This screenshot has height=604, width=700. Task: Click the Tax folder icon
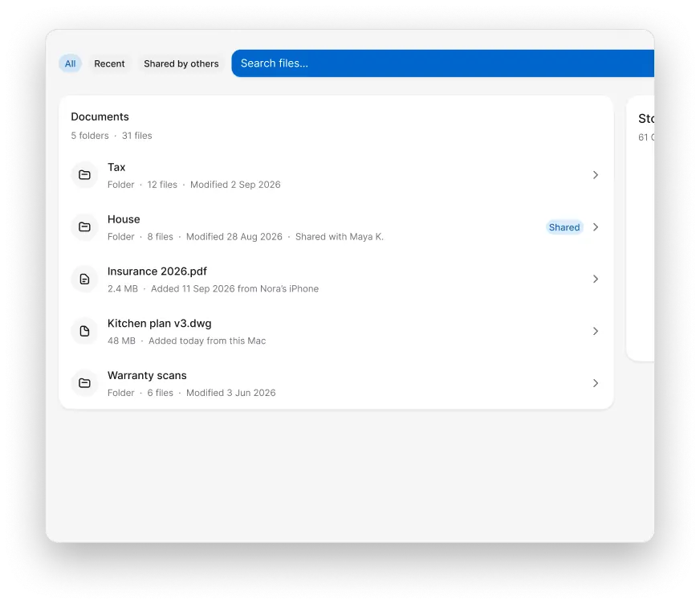(x=84, y=174)
